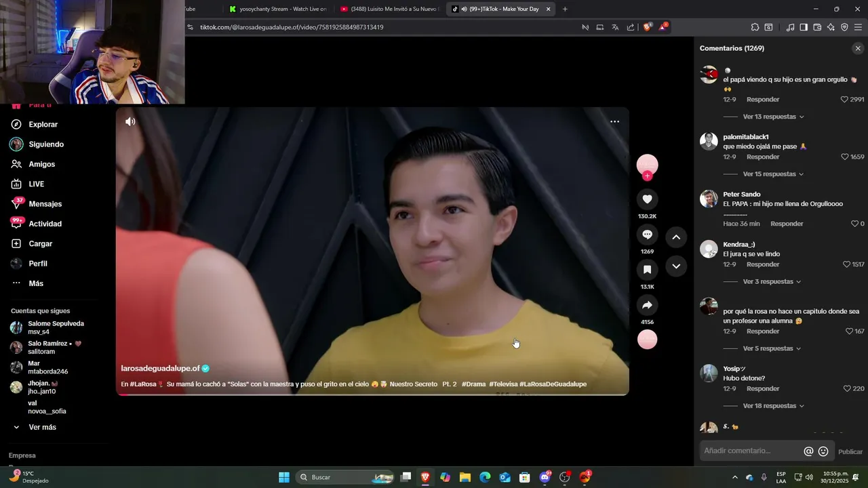Reply to Kendraa_:) comment
The width and height of the screenshot is (868, 488).
(x=763, y=264)
